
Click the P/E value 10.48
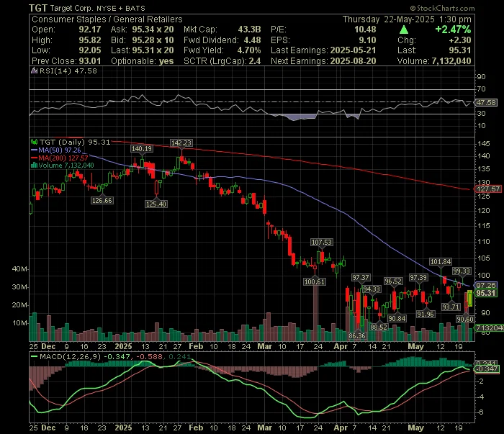coord(365,30)
